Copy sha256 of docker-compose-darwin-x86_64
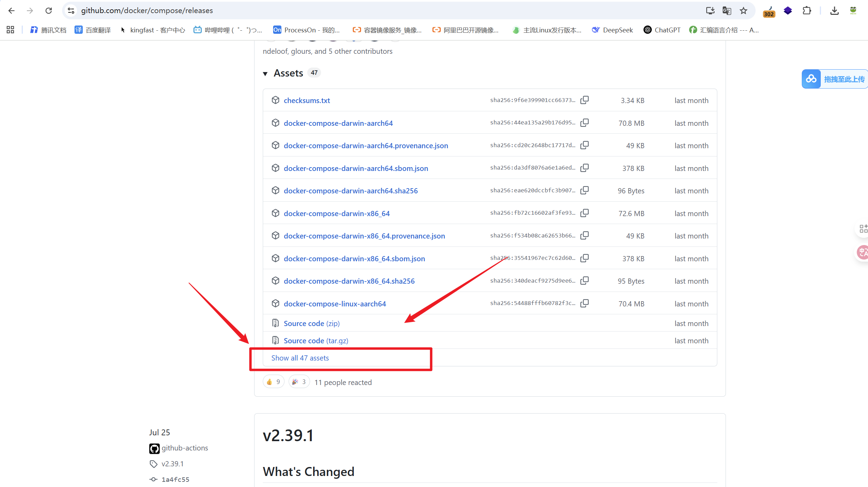The height and width of the screenshot is (487, 868). [585, 213]
